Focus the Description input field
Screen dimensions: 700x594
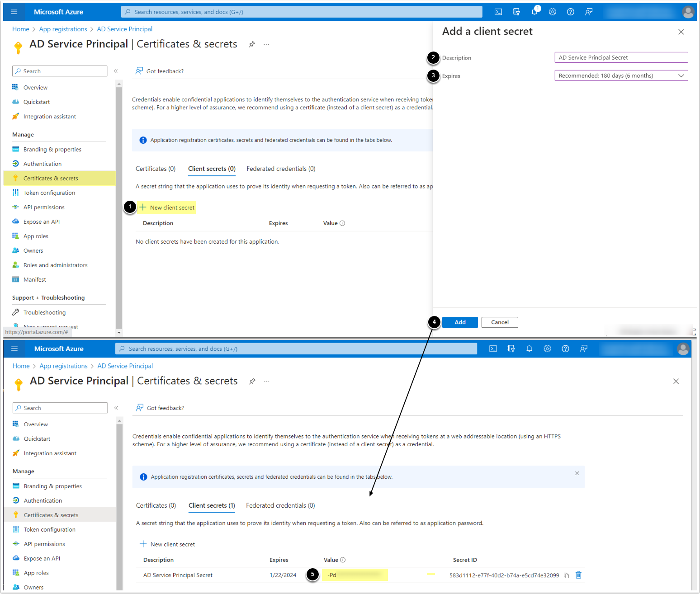click(x=621, y=57)
